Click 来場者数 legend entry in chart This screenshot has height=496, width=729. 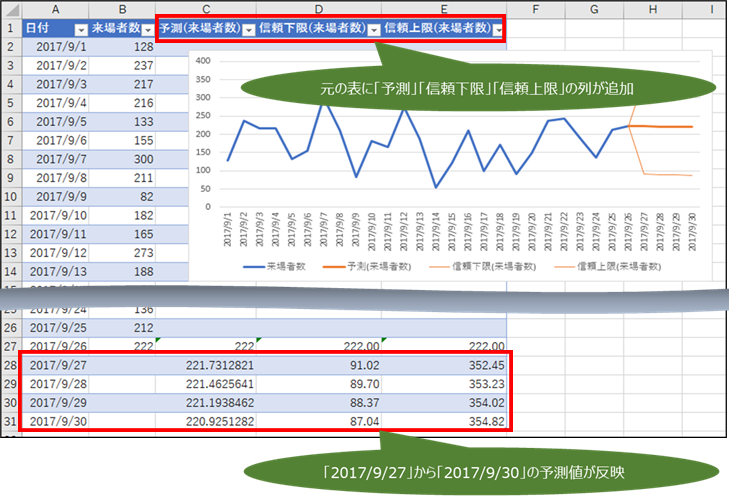click(x=274, y=266)
